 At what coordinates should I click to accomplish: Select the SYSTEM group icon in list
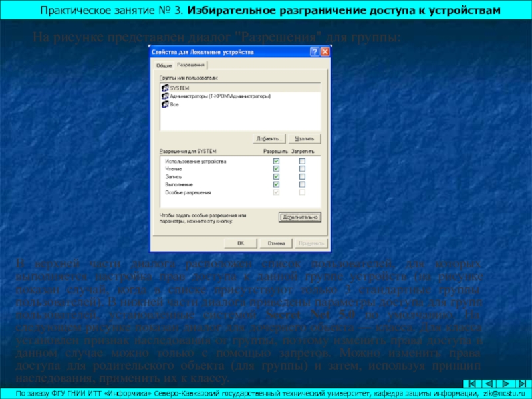tap(165, 88)
